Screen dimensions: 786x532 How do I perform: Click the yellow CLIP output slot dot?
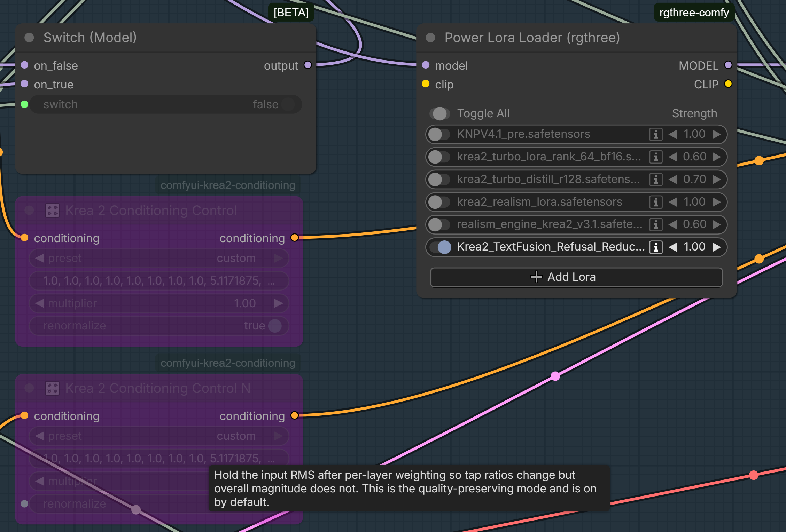(x=728, y=84)
